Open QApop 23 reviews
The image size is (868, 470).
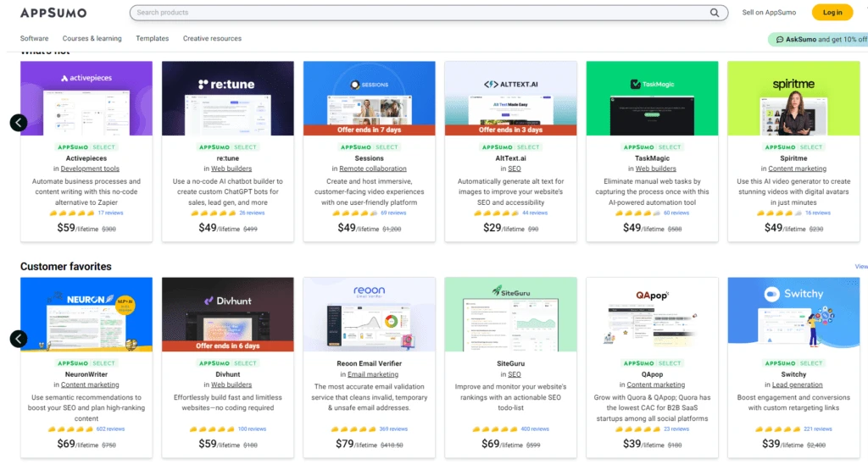pyautogui.click(x=676, y=429)
